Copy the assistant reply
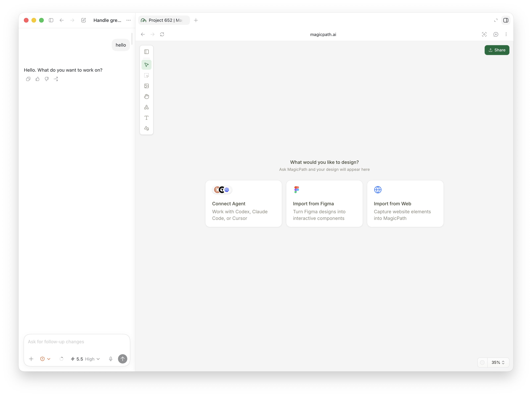532x396 pixels. (x=28, y=79)
